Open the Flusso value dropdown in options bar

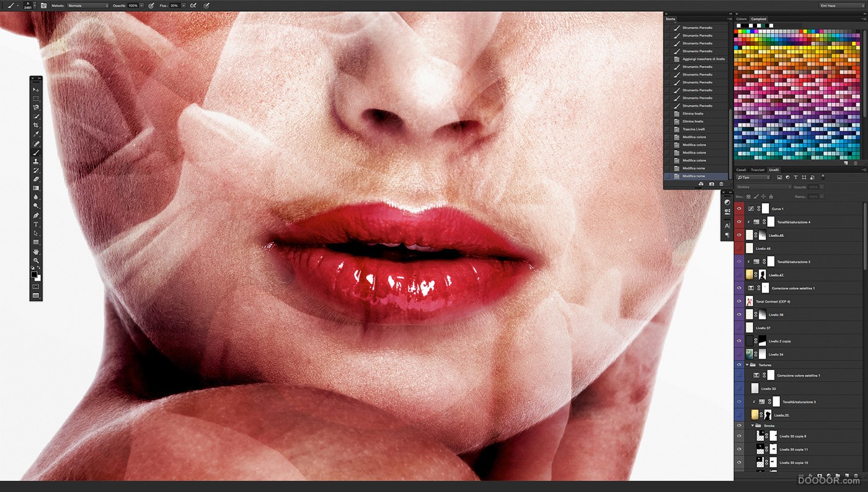pyautogui.click(x=184, y=5)
